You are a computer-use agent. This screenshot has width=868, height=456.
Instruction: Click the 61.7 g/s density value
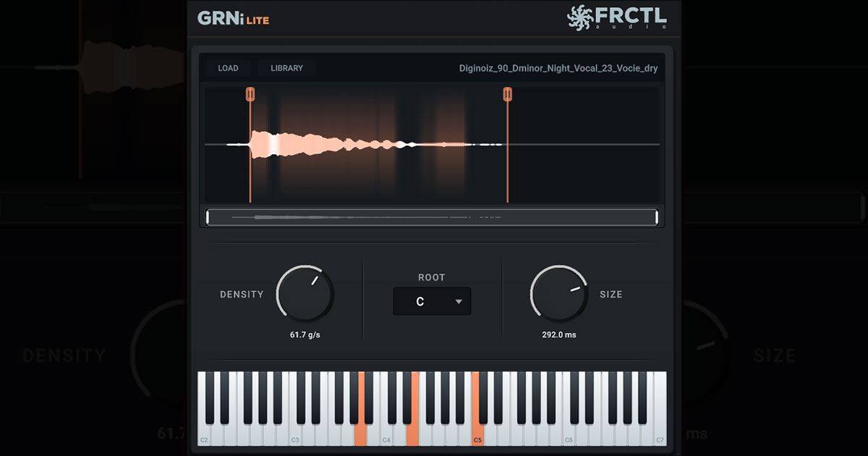coord(305,335)
